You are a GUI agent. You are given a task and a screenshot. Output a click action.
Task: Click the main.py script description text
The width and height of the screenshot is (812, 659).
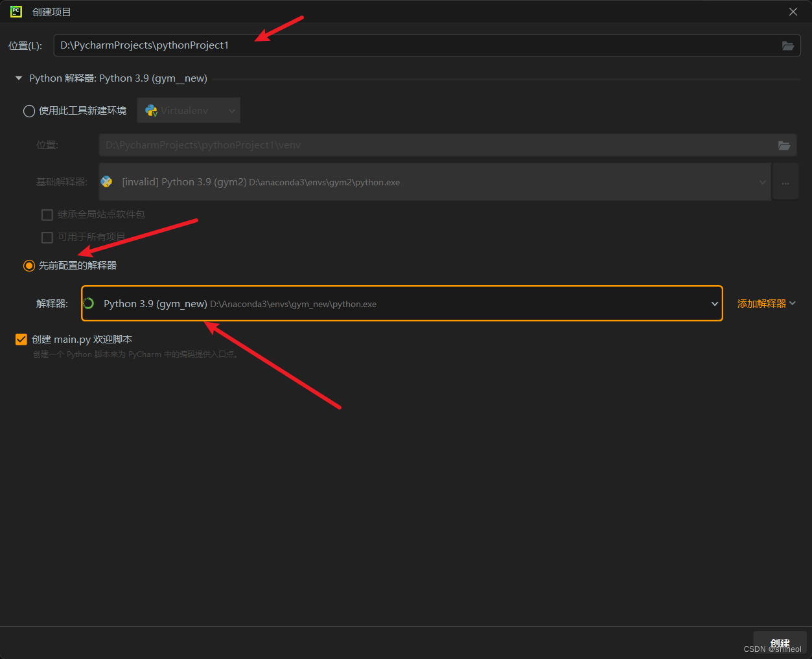point(136,354)
